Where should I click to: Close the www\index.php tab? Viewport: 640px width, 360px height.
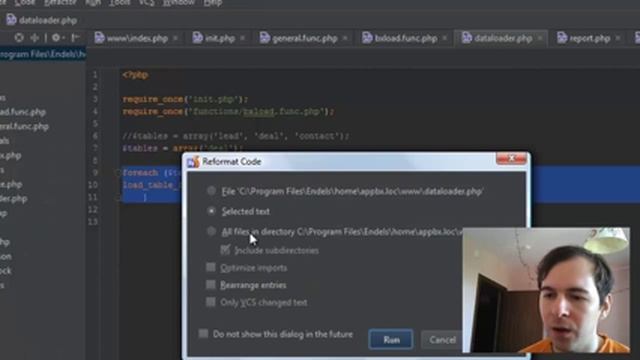tap(176, 38)
